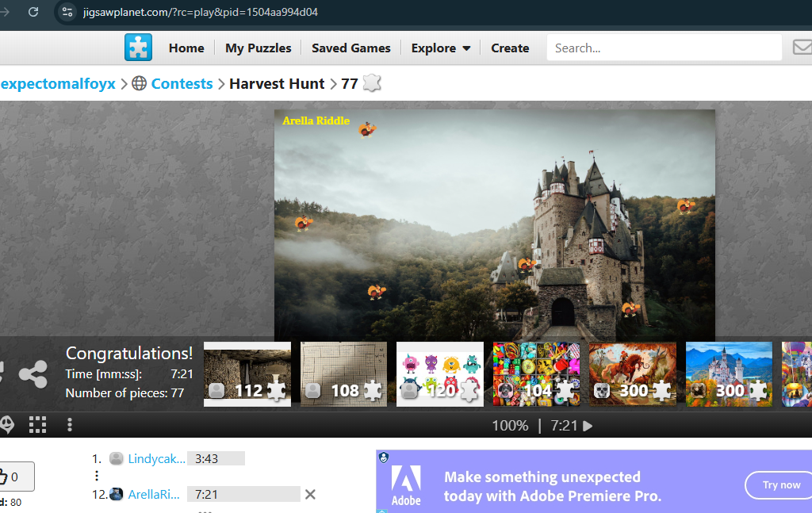Click the Jigsaw Planet puzzle piece logo
Viewport: 812px width, 513px height.
coord(138,47)
